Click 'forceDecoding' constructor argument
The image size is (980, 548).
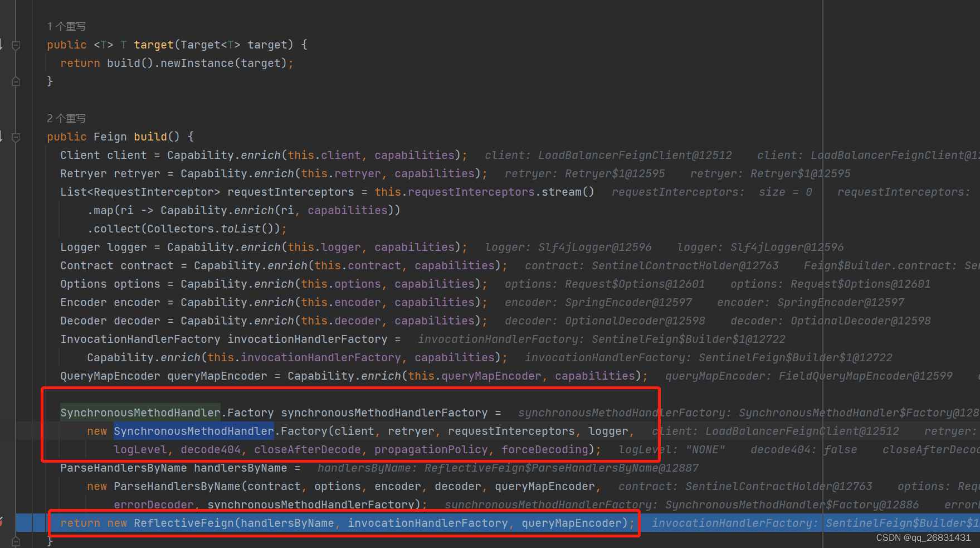[x=545, y=449]
